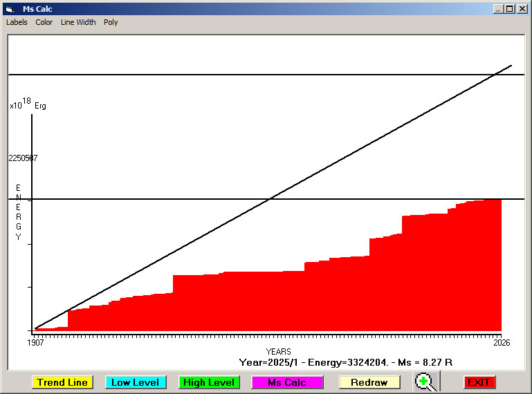Image resolution: width=532 pixels, height=394 pixels.
Task: Click the 1907 start year label
Action: pos(35,342)
